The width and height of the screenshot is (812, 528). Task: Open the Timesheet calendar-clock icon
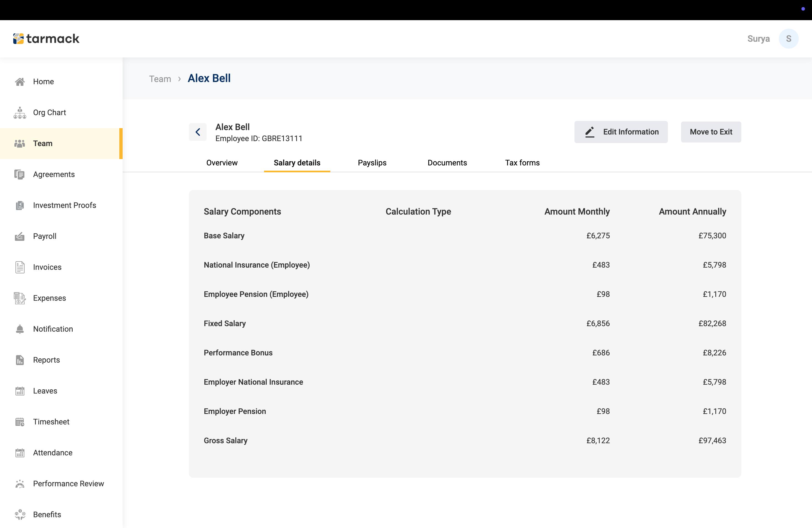(20, 422)
